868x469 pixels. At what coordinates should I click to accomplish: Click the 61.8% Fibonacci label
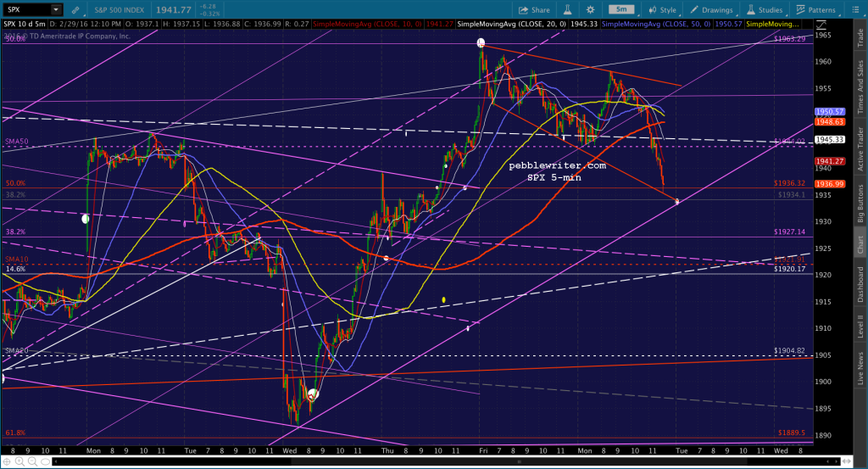coord(15,433)
